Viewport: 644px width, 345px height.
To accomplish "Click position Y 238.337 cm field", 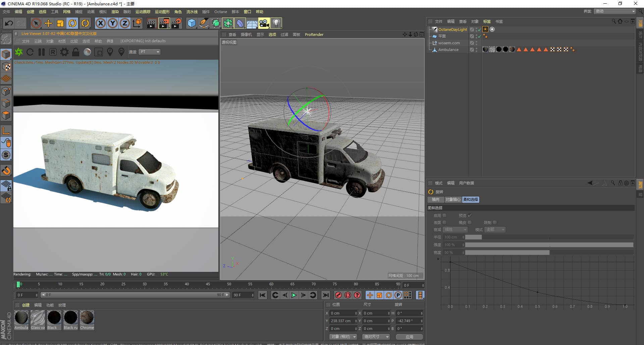I will point(343,321).
